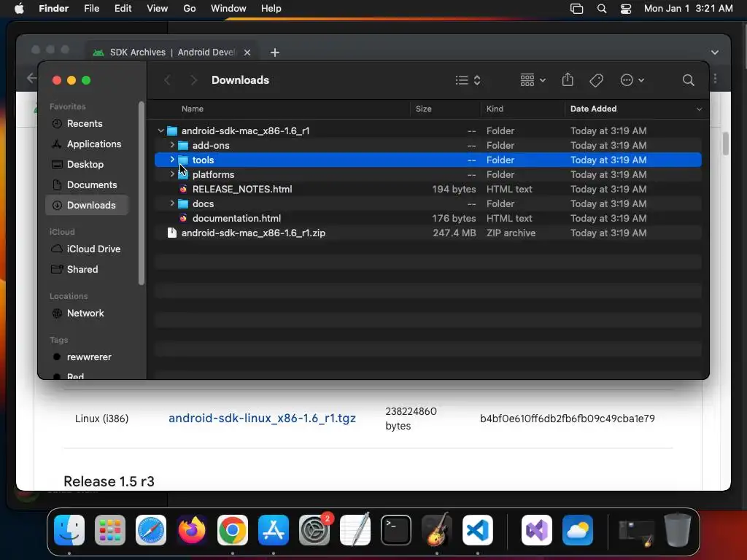Open the list view switcher dropdown
This screenshot has width=747, height=560.
468,80
